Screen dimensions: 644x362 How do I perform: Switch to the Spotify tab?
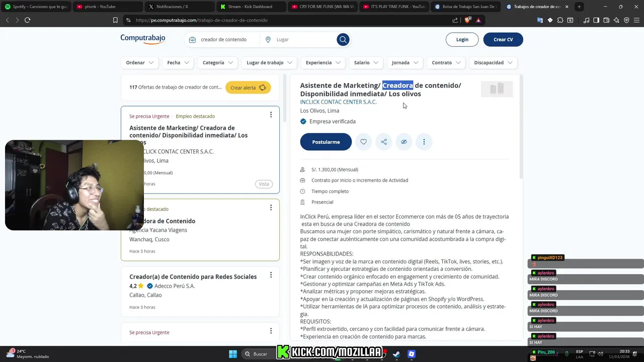pos(36,7)
